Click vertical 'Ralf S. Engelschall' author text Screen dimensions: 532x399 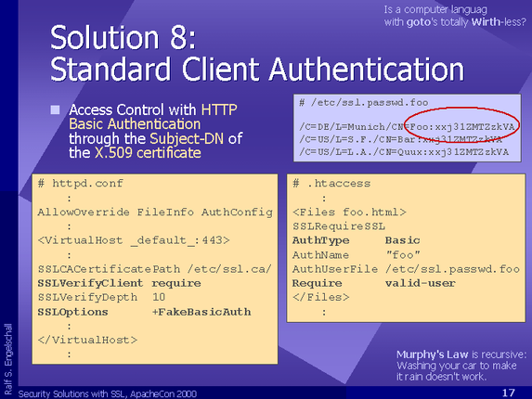[x=7, y=359]
